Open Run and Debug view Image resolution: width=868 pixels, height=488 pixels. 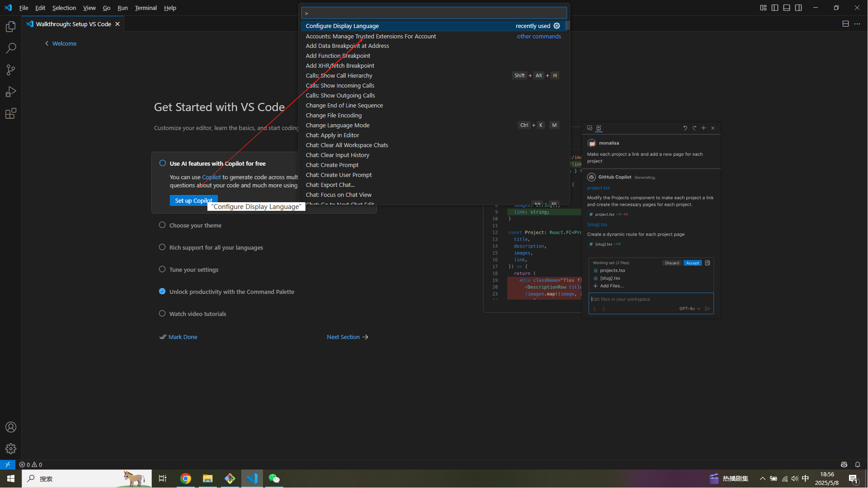click(x=11, y=92)
